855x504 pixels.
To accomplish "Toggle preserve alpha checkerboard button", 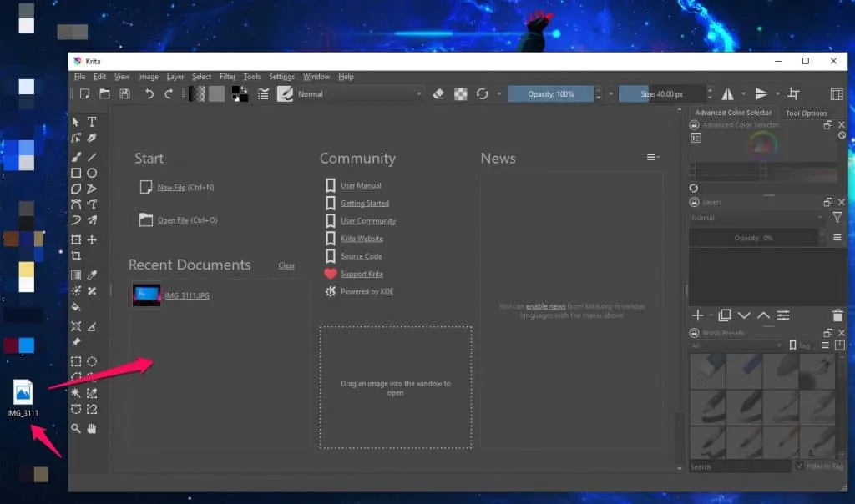I will pyautogui.click(x=460, y=94).
